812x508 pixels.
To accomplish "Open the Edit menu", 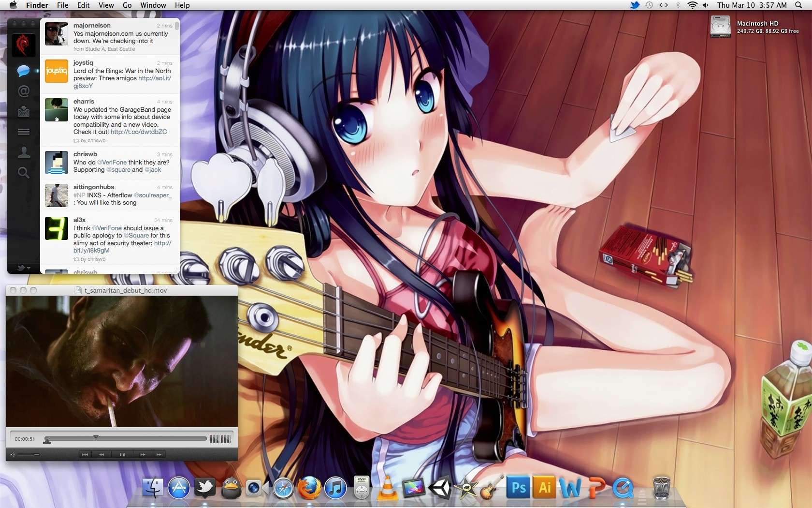I will [x=84, y=5].
